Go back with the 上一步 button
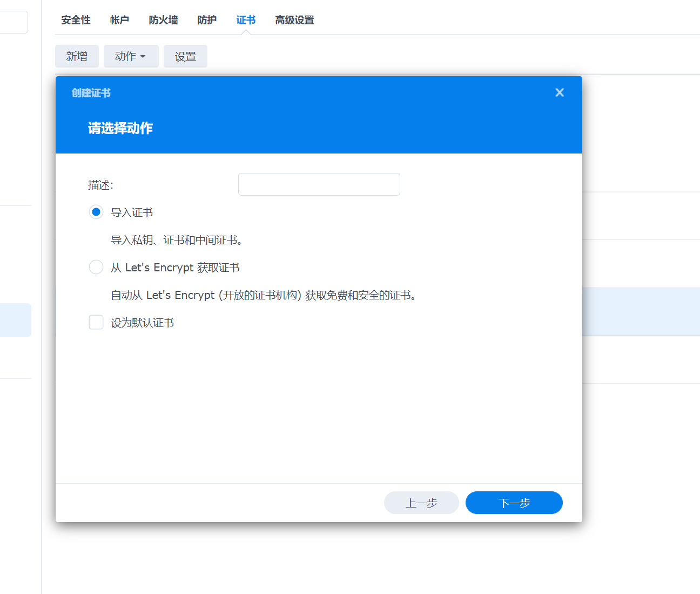700x594 pixels. pos(421,503)
